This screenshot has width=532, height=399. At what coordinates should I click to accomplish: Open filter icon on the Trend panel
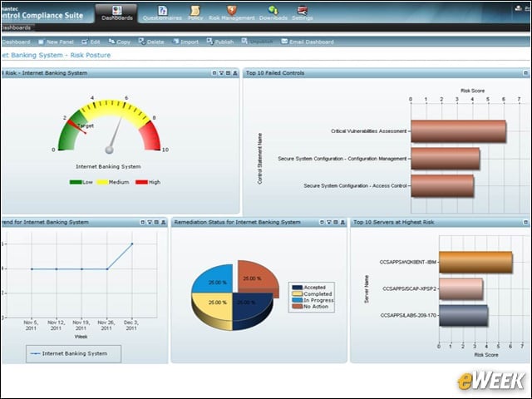(x=150, y=222)
